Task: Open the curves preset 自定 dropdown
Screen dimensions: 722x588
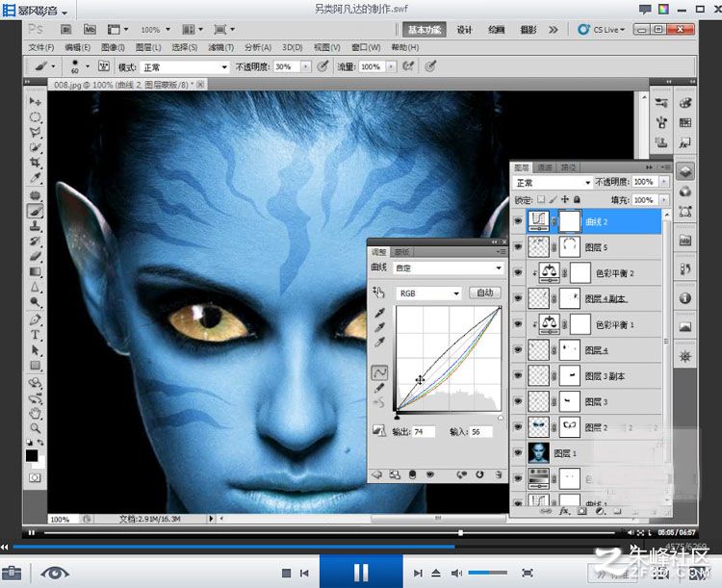Action: tap(448, 268)
